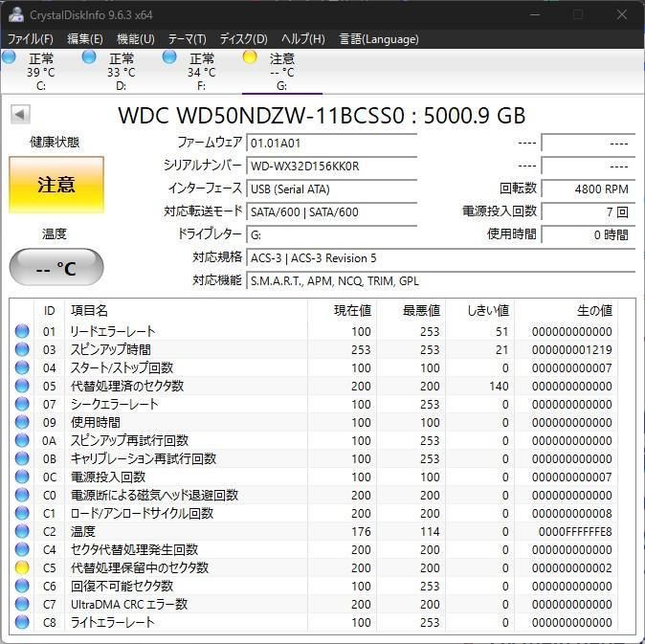The image size is (645, 644).
Task: Open the 機能(U) menu
Action: click(x=135, y=39)
